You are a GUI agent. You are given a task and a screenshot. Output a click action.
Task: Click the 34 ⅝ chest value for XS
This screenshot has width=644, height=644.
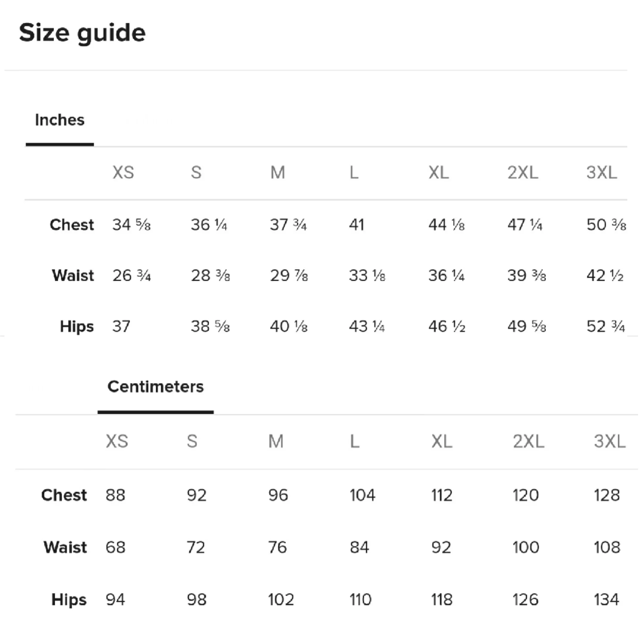[131, 225]
